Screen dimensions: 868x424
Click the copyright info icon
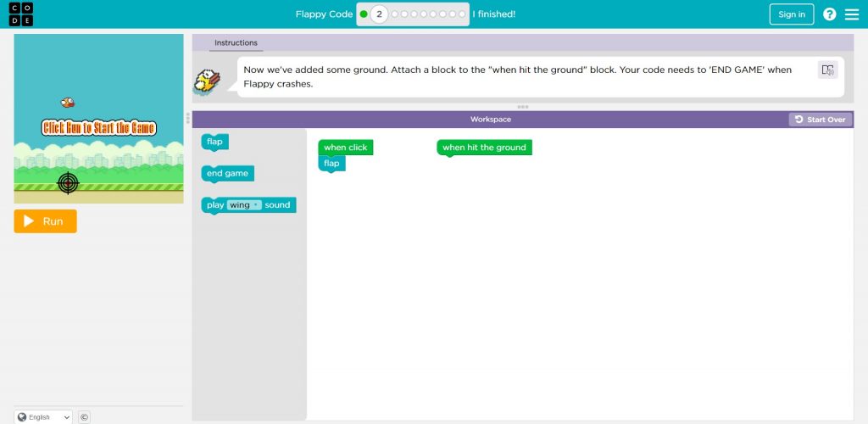pyautogui.click(x=84, y=417)
